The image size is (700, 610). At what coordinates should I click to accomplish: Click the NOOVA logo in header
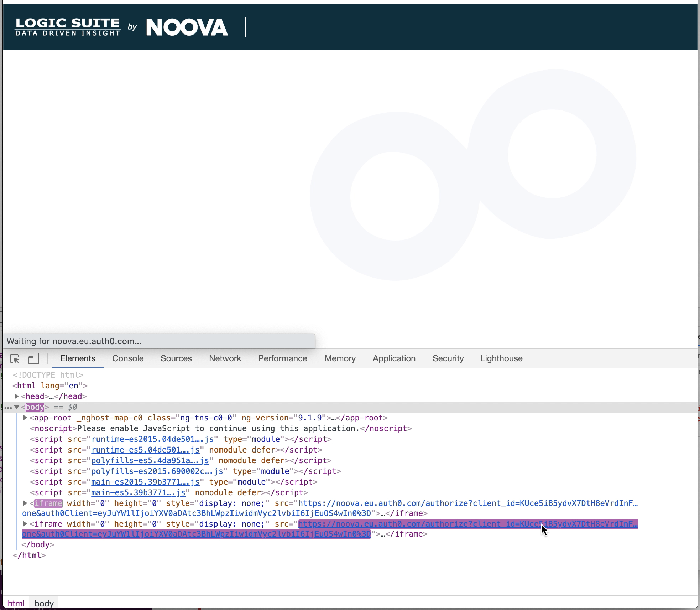[x=187, y=27]
